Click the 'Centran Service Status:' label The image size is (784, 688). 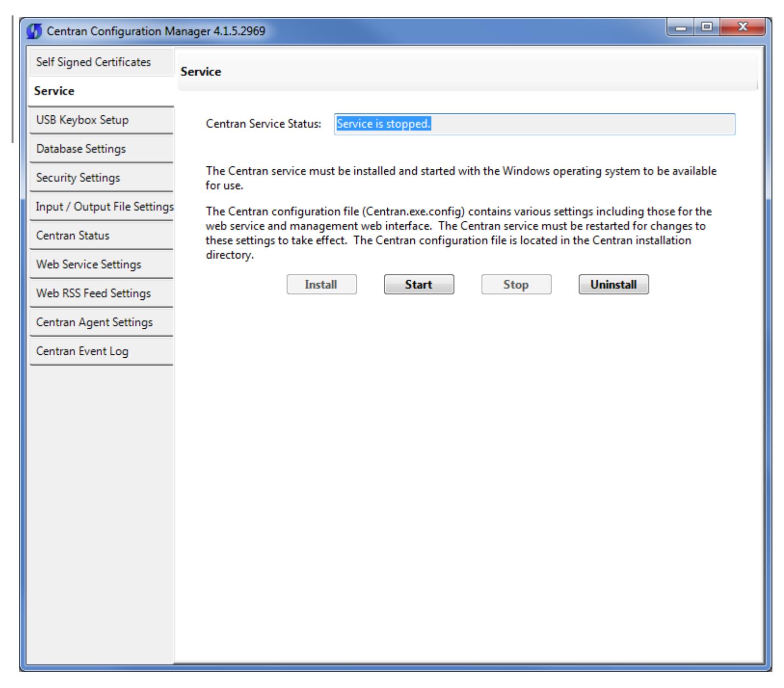point(263,124)
